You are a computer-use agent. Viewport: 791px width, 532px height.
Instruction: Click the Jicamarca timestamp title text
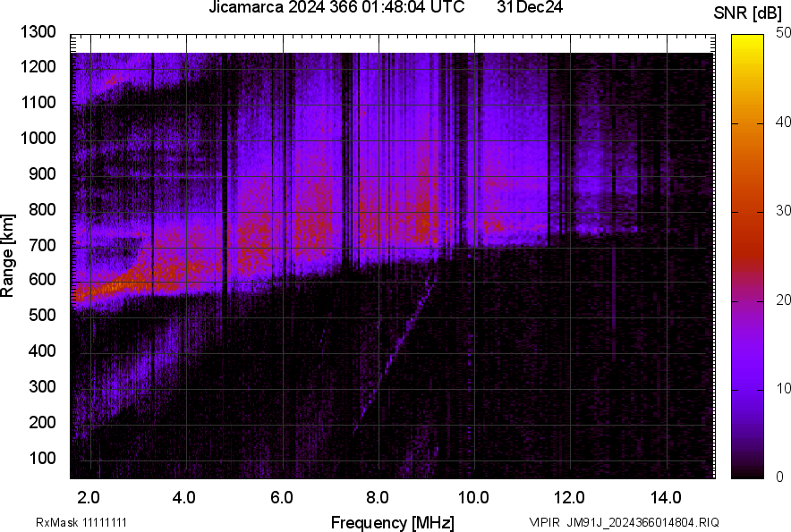pos(336,8)
